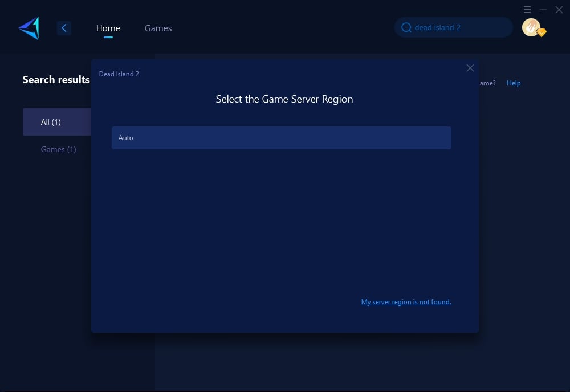Click the 'Search results' heading
The height and width of the screenshot is (392, 570).
56,80
